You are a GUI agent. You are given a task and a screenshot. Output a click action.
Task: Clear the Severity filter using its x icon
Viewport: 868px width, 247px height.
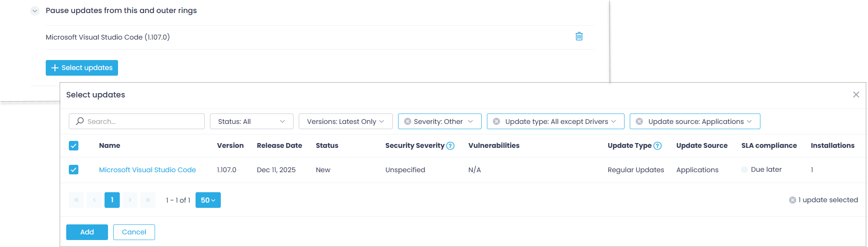click(407, 122)
